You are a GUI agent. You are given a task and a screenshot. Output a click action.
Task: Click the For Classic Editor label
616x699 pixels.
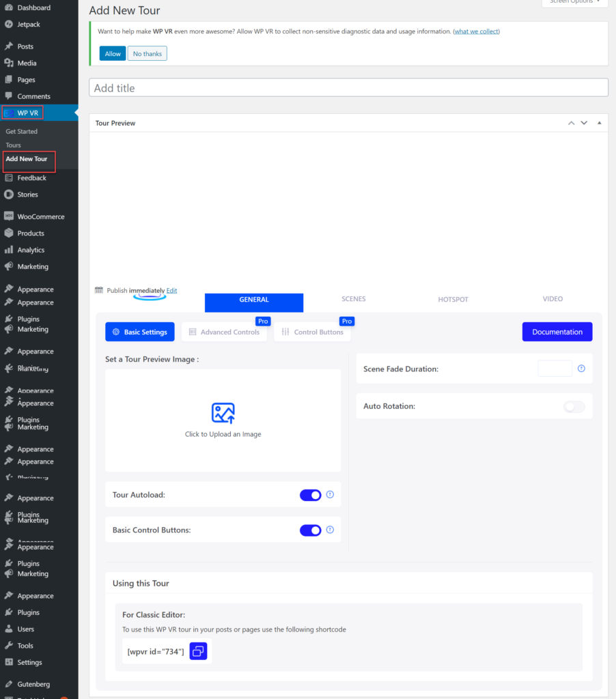[x=154, y=615]
